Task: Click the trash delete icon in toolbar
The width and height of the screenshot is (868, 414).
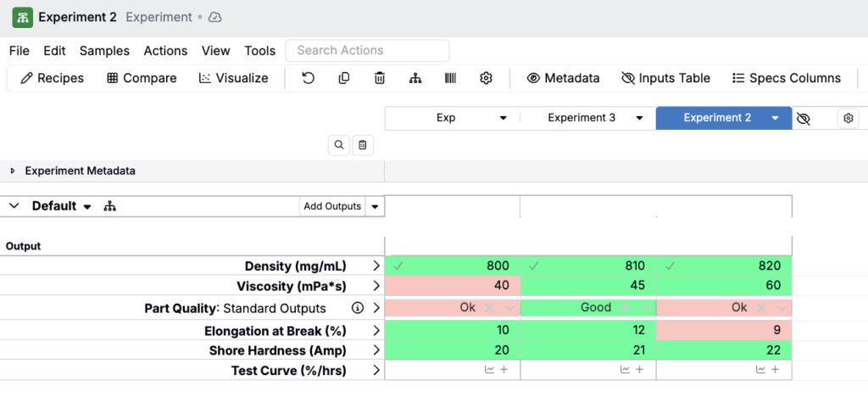Action: pyautogui.click(x=380, y=78)
